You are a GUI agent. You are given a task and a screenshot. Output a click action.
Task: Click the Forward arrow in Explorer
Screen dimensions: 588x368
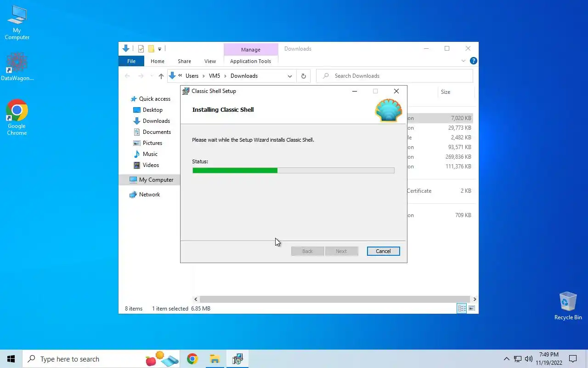tap(141, 76)
